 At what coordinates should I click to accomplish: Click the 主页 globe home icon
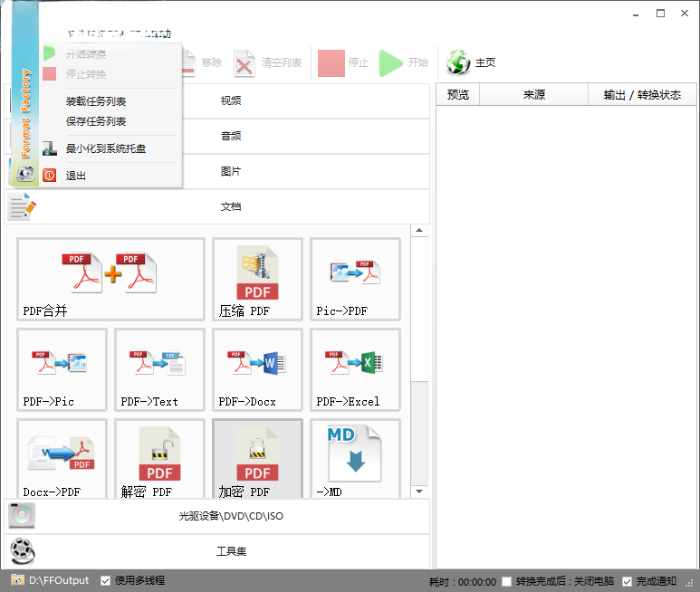tap(458, 62)
